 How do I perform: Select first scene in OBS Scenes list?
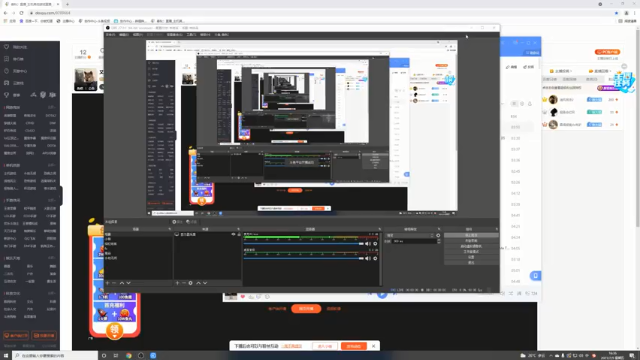[x=138, y=234]
